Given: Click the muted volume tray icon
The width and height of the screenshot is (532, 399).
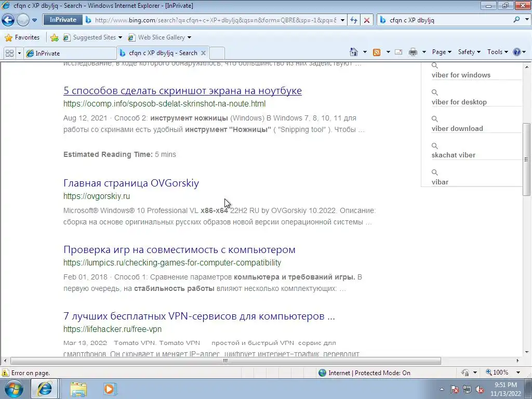Looking at the screenshot, I should click(480, 389).
